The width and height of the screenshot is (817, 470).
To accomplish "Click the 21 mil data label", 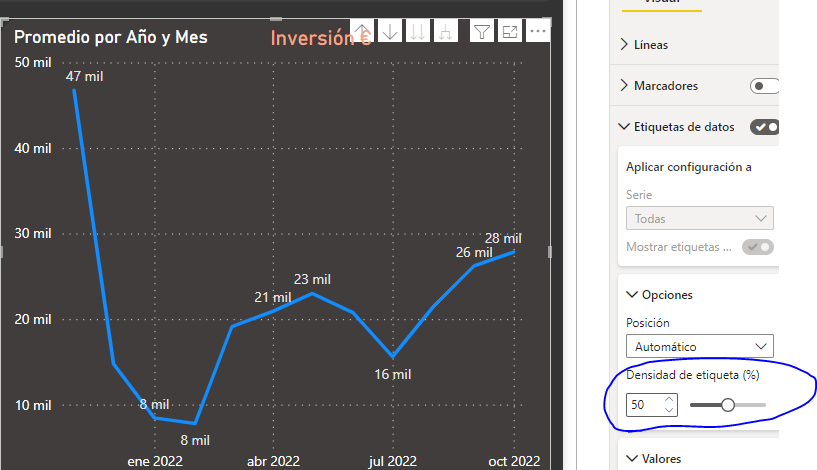I will point(273,298).
